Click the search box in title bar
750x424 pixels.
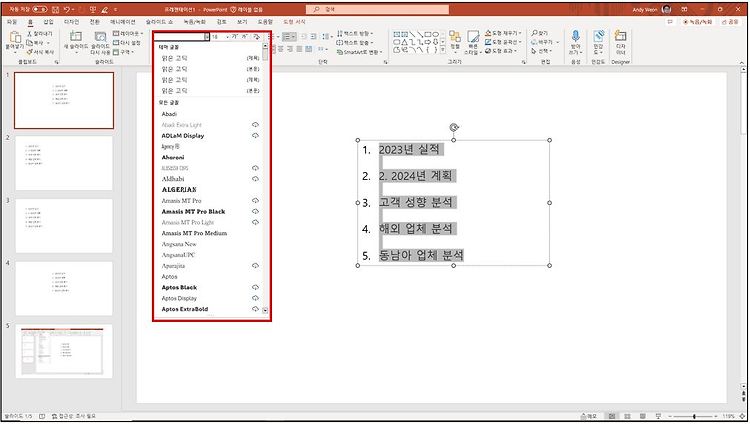(x=377, y=9)
